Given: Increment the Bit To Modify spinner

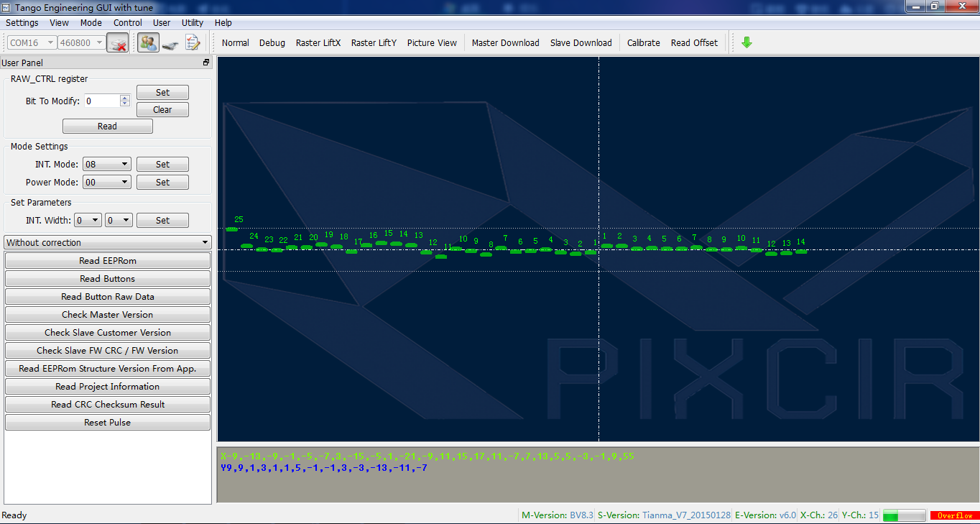Looking at the screenshot, I should [124, 97].
